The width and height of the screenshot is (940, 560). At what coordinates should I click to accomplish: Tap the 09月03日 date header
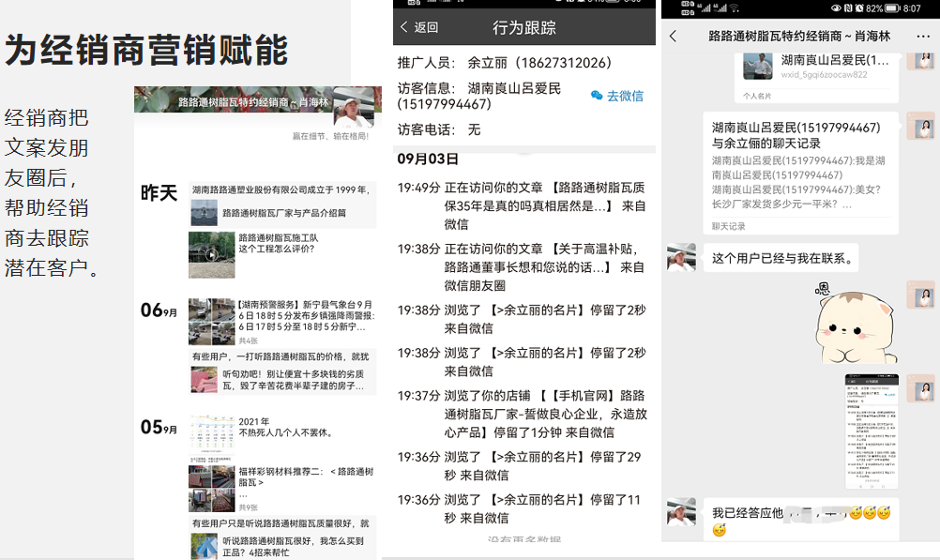[428, 159]
